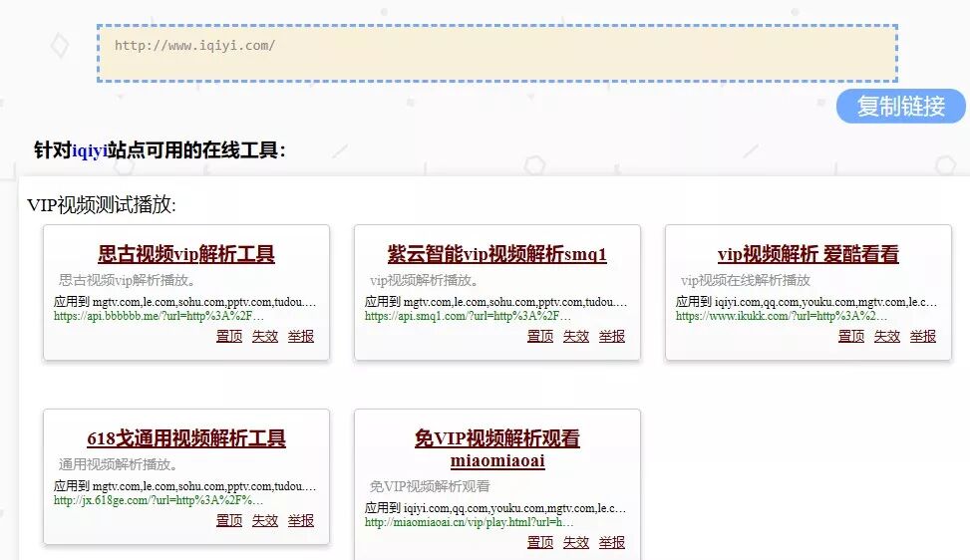Click the VIP视频测试播放 section label
This screenshot has height=560, width=970.
(102, 204)
